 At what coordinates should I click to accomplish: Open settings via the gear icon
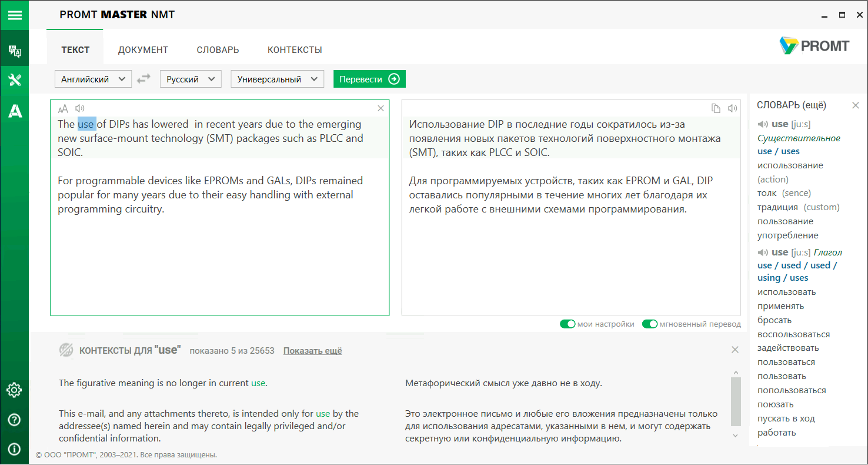(14, 390)
